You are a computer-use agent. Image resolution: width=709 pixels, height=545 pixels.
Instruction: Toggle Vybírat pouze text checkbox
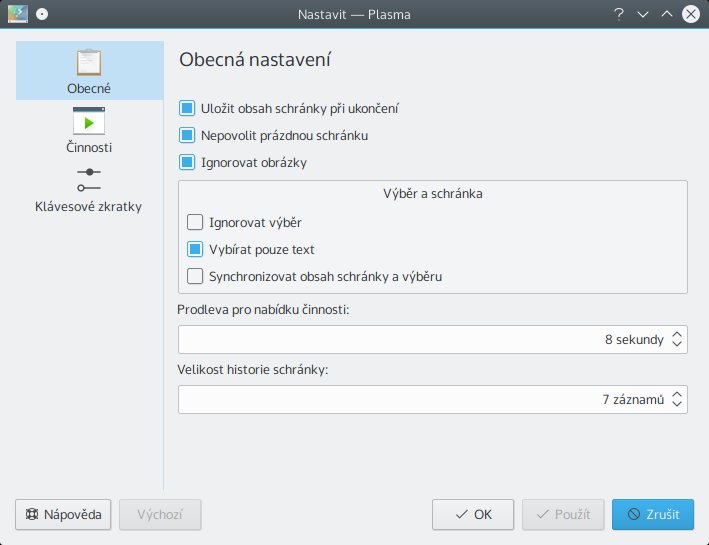point(195,249)
